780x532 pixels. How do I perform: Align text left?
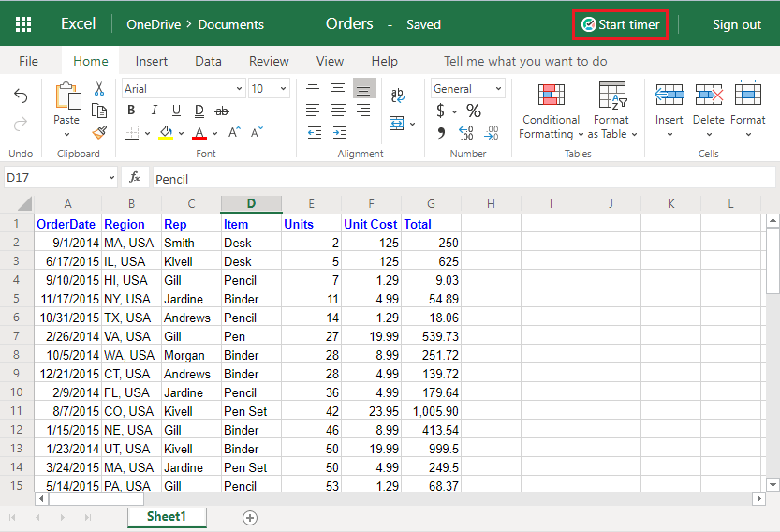click(x=313, y=110)
